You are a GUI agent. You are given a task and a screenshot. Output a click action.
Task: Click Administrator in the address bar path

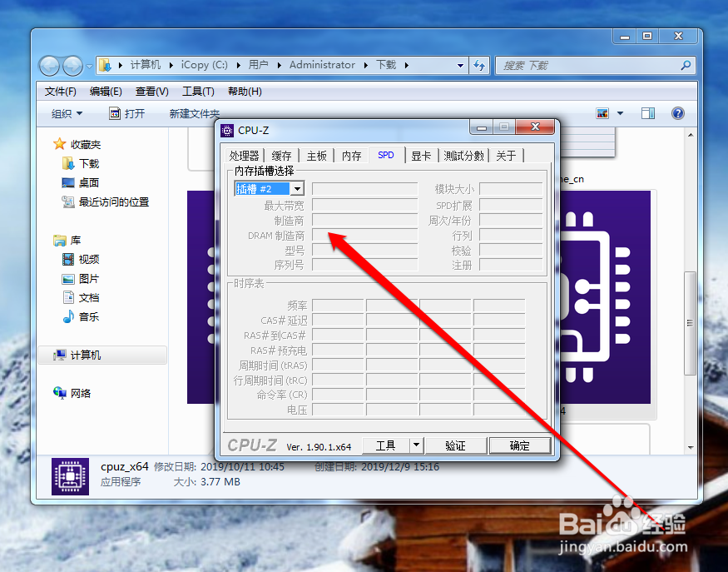click(x=322, y=65)
